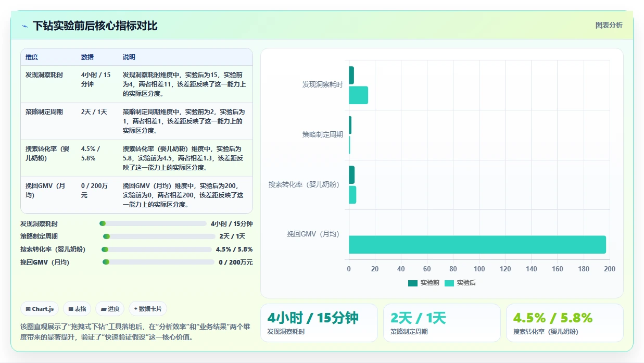Viewport: 644px width, 363px height.
Task: Click the 0 / 200万元 progress value label
Action: pyautogui.click(x=236, y=262)
